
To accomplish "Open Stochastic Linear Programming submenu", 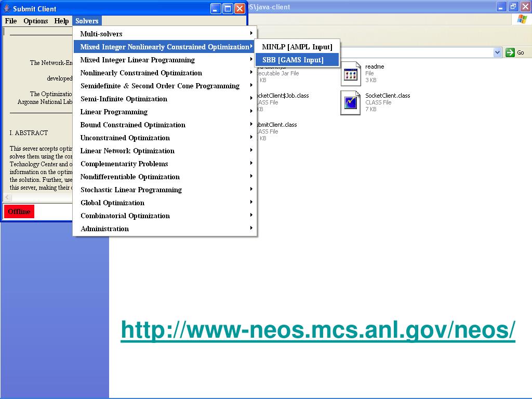I will (x=165, y=190).
